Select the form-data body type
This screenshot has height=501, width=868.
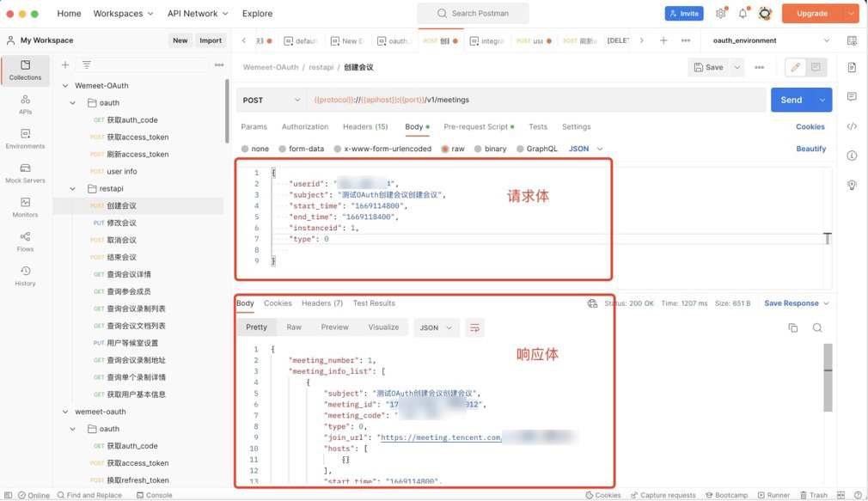click(301, 149)
